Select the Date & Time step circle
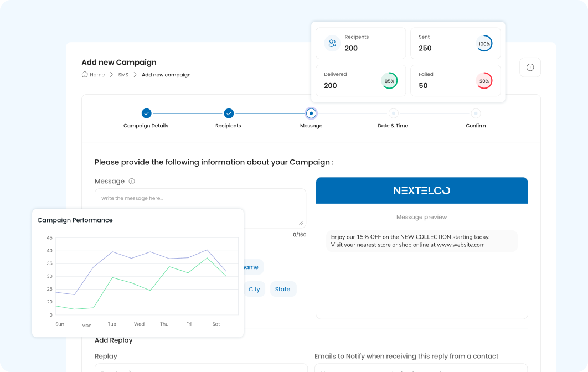Viewport: 588px width, 372px height. [393, 113]
